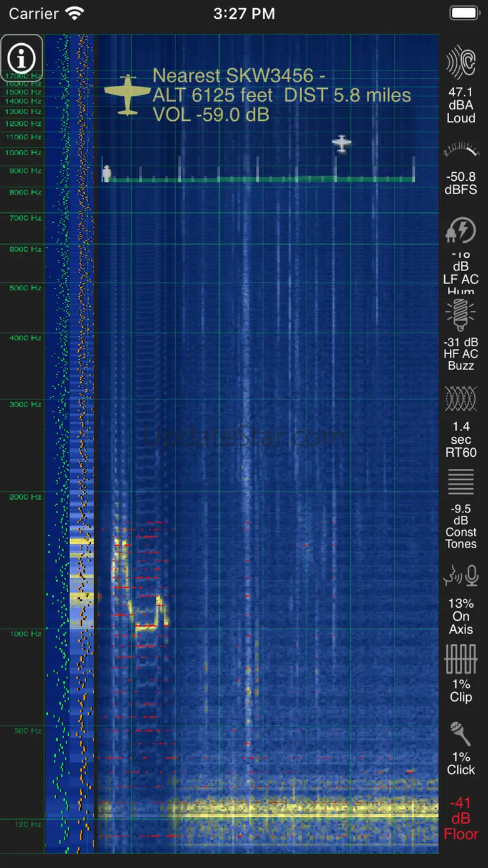Tap the Constant Tones lines icon
Image resolution: width=488 pixels, height=868 pixels.
click(x=460, y=482)
